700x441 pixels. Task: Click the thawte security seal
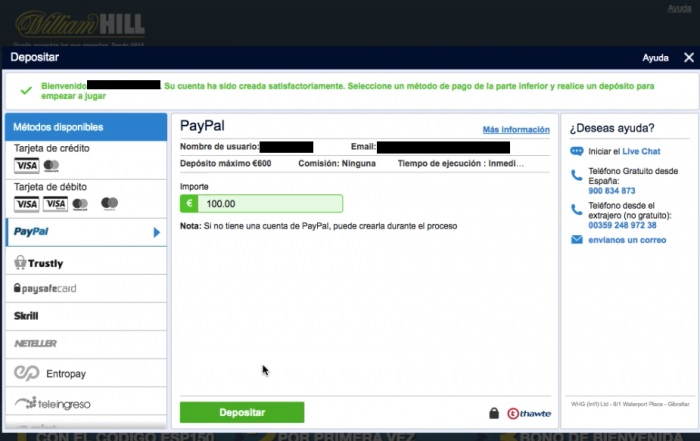(x=529, y=414)
